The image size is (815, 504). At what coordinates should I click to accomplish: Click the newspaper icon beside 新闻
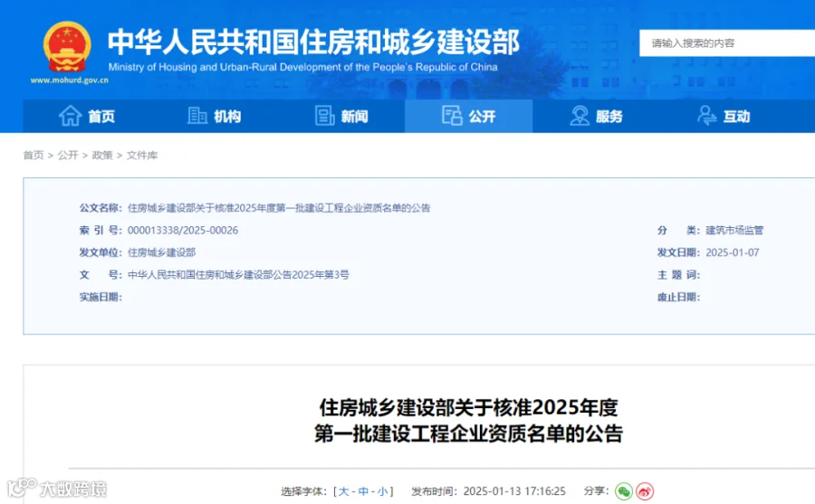click(x=325, y=115)
